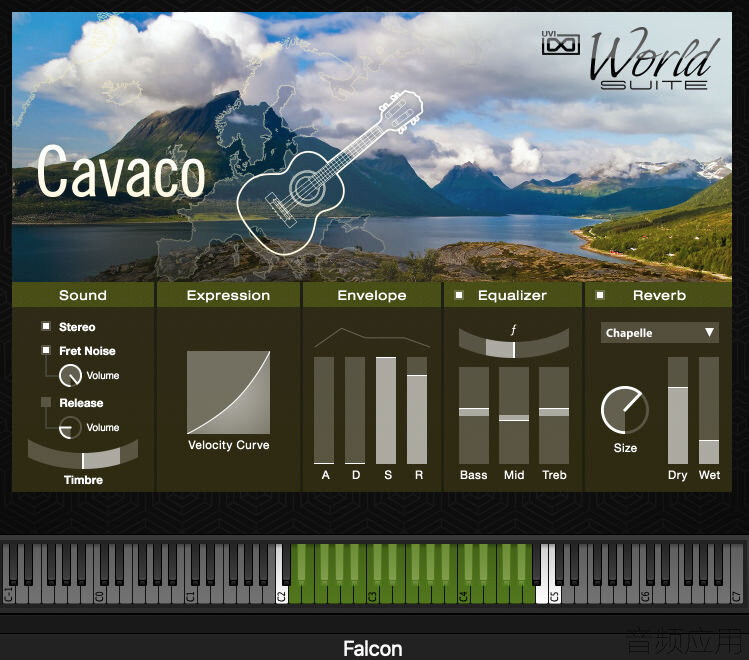Image resolution: width=749 pixels, height=660 pixels.
Task: Adjust the Bass EQ slider
Action: pyautogui.click(x=474, y=415)
